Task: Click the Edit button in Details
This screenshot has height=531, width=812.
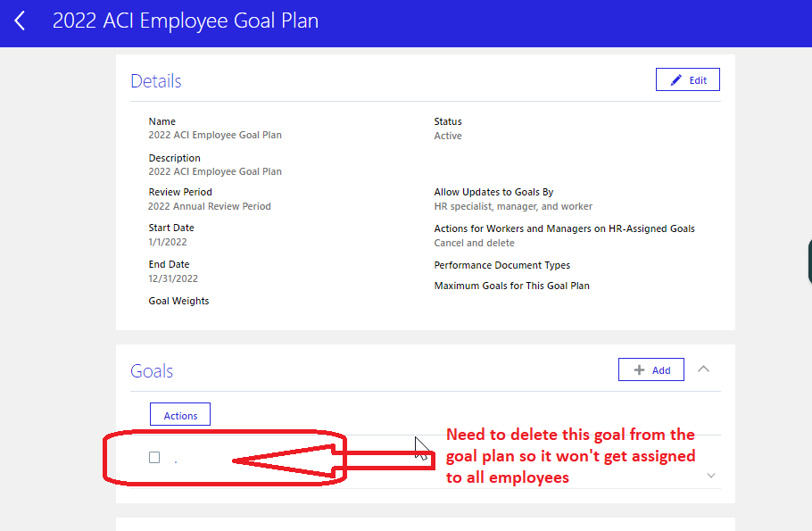Action: pyautogui.click(x=688, y=79)
